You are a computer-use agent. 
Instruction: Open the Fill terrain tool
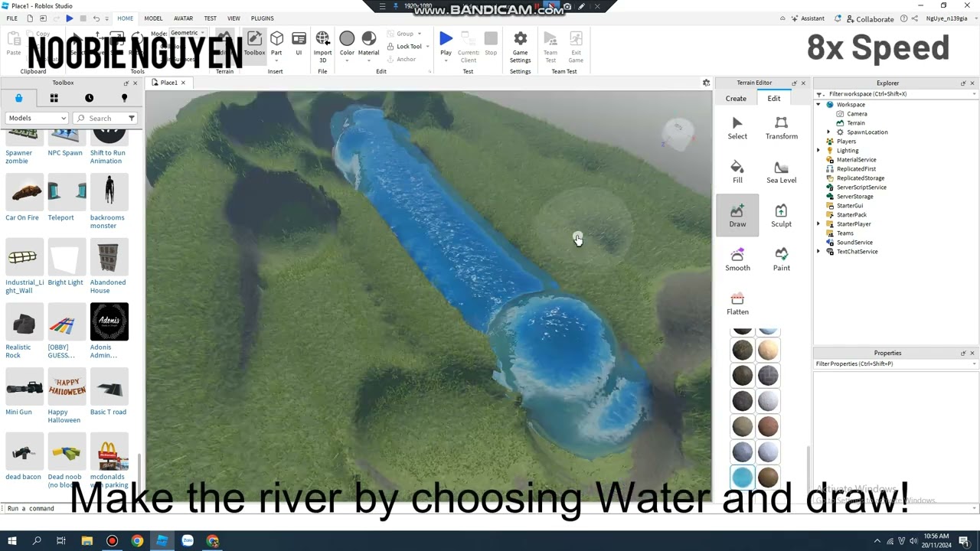[737, 171]
